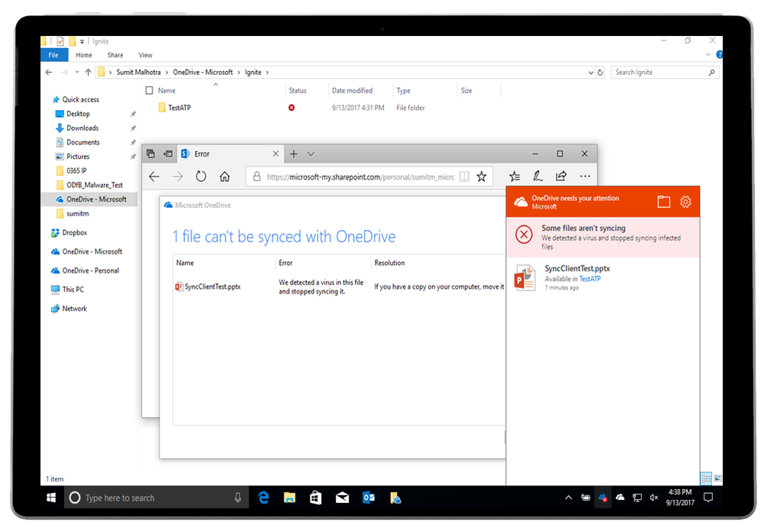Image resolution: width=764 pixels, height=532 pixels.
Task: Open recent locations dropdown in Explorer
Action: 77,72
